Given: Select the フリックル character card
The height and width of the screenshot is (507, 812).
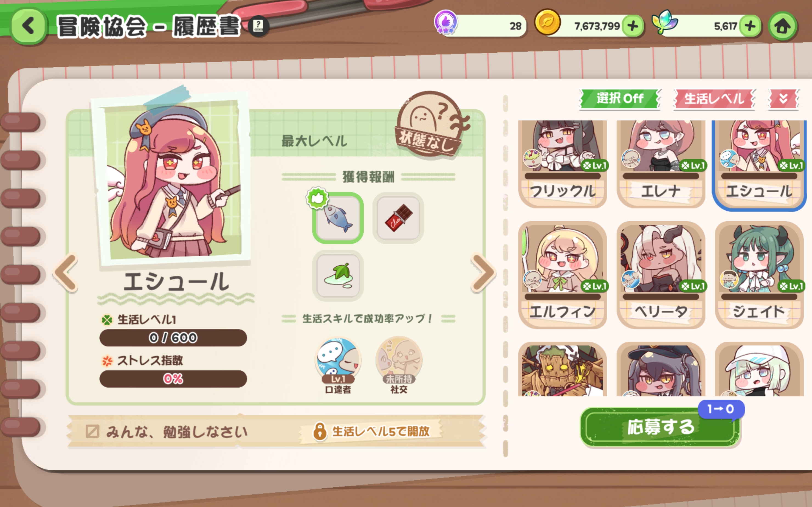Looking at the screenshot, I should pyautogui.click(x=562, y=164).
